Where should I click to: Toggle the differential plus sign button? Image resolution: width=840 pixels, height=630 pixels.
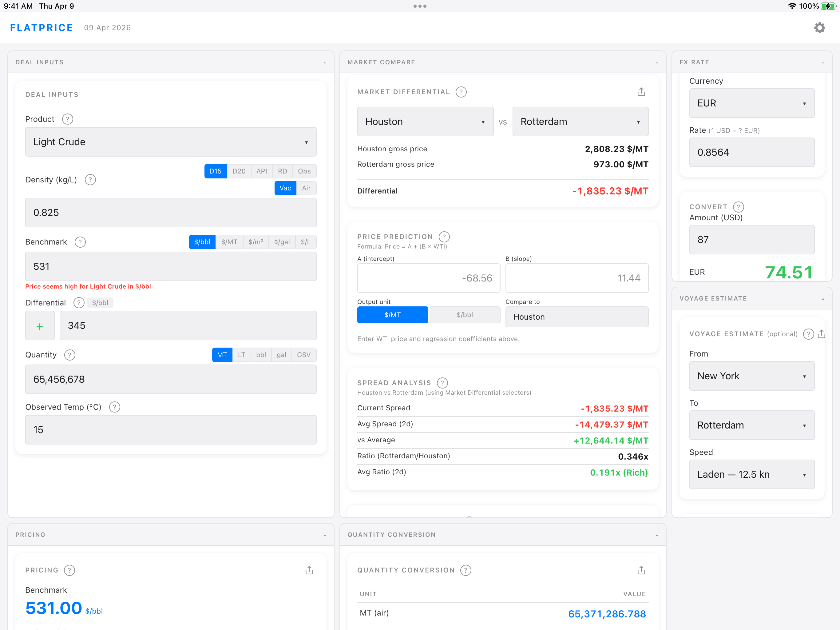tap(40, 326)
